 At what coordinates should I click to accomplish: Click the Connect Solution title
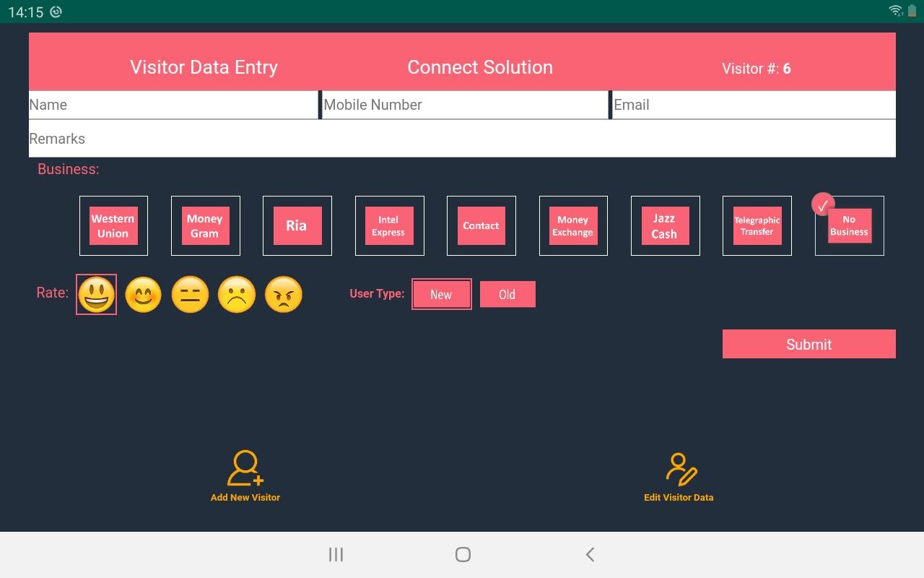click(480, 67)
